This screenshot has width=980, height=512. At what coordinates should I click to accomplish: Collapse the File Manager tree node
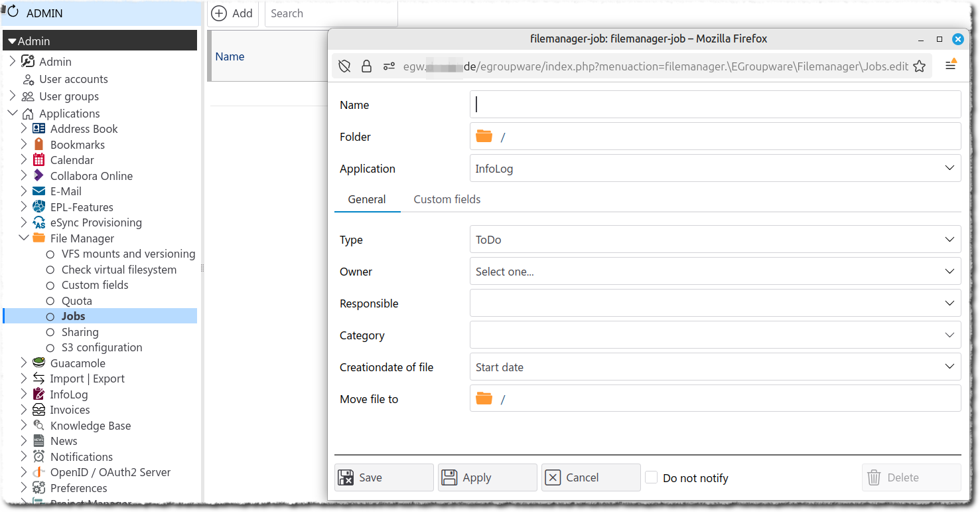[x=24, y=238]
